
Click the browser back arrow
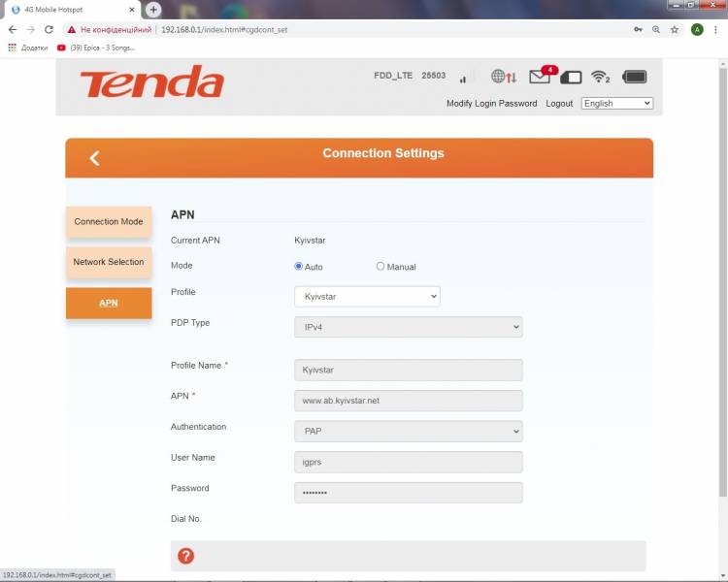click(13, 30)
